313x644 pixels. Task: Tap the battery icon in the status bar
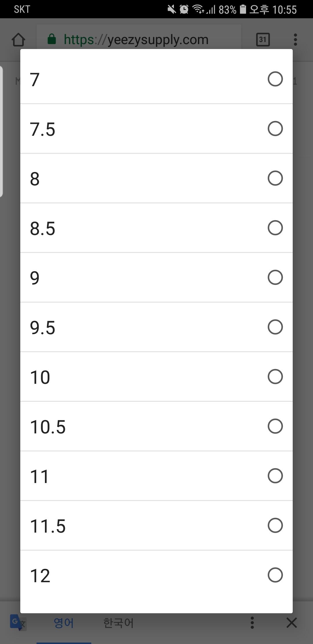(x=243, y=10)
